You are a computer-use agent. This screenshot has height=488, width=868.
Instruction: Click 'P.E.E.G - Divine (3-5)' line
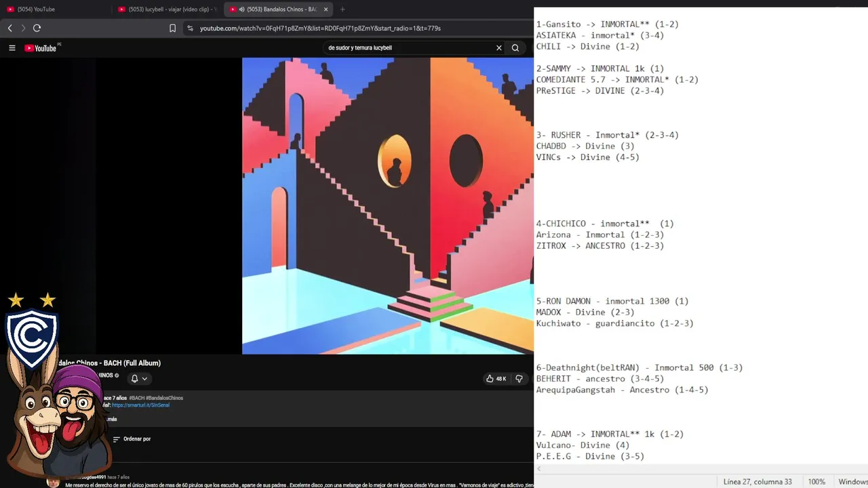click(x=590, y=456)
